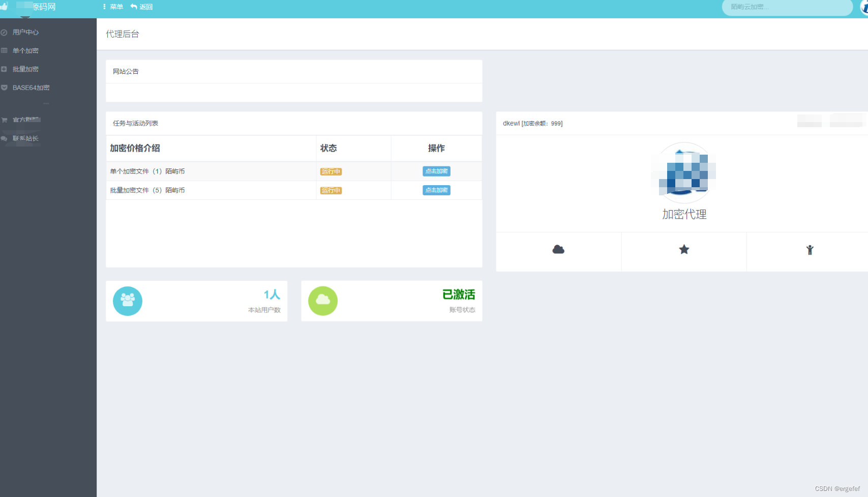868x497 pixels.
Task: Focus the search field in top bar
Action: coord(786,7)
